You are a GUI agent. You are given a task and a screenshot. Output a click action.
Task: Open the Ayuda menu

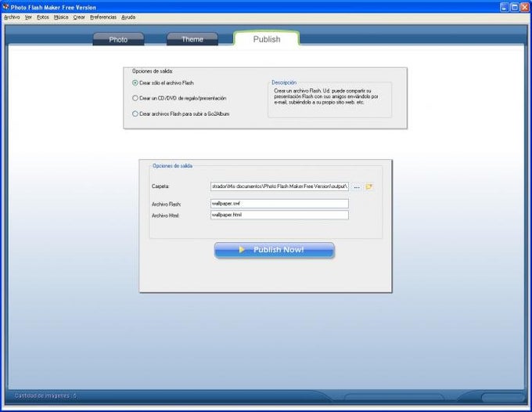tap(128, 17)
